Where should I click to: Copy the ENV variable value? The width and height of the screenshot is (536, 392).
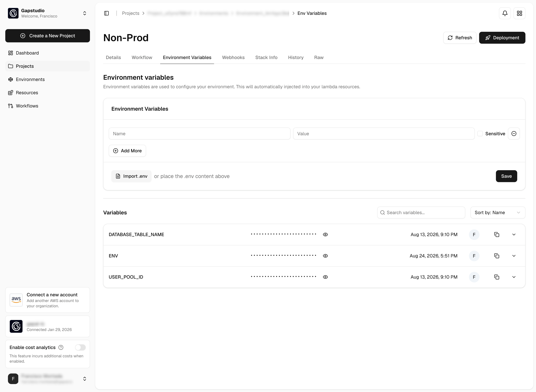coord(497,256)
